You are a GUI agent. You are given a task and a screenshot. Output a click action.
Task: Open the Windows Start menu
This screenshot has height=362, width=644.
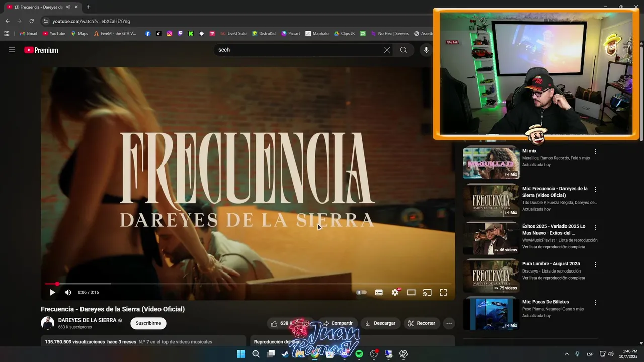[x=241, y=354]
